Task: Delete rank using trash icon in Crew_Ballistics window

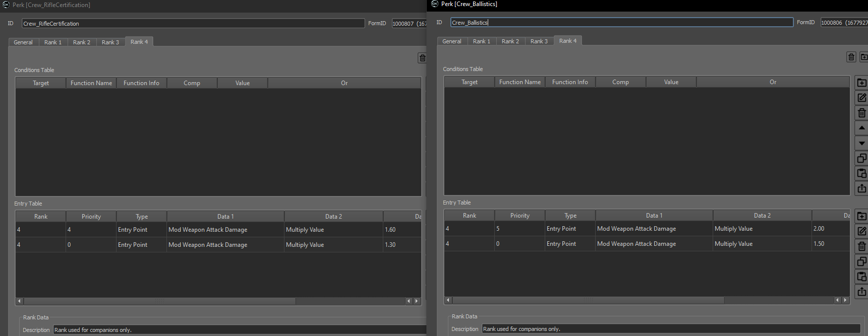Action: point(851,57)
